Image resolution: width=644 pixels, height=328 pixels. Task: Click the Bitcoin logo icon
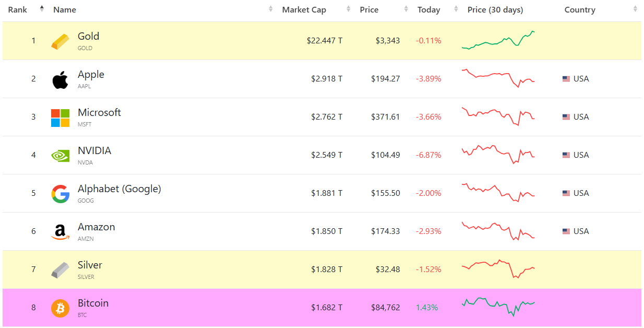tap(60, 308)
